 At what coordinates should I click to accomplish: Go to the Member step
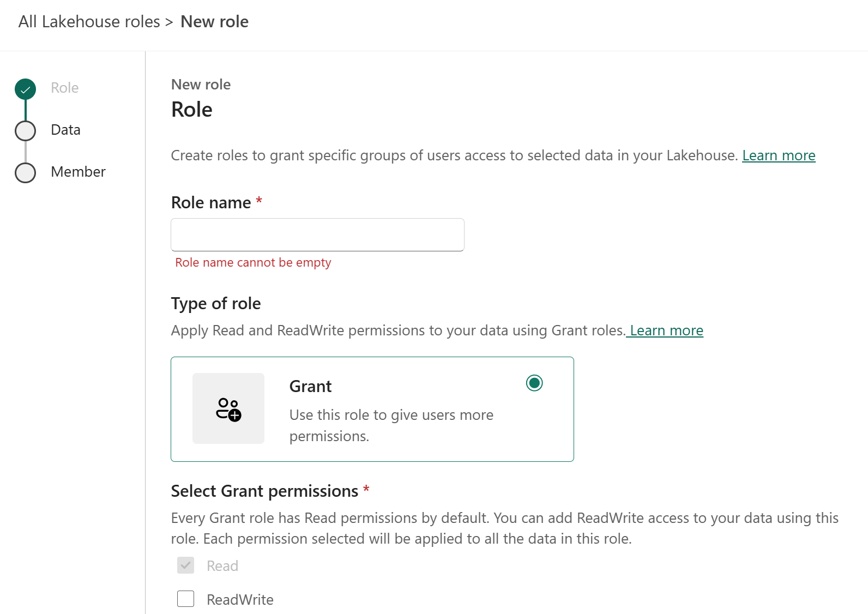point(78,172)
